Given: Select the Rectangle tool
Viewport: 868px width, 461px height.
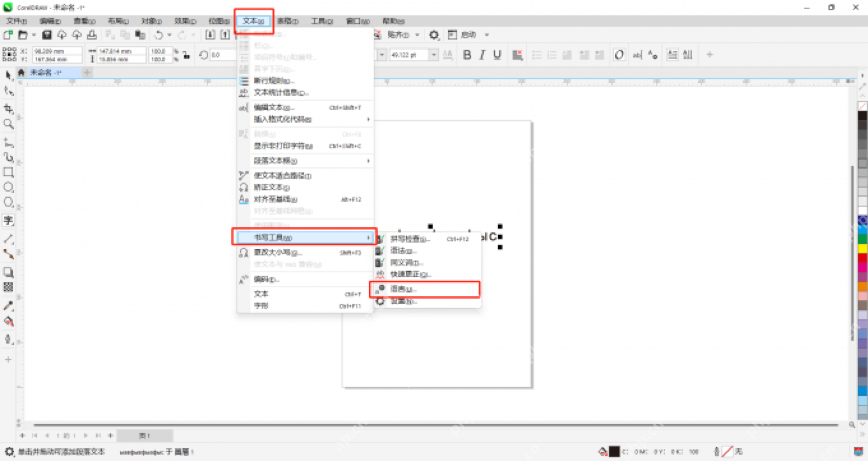Looking at the screenshot, I should coord(8,172).
